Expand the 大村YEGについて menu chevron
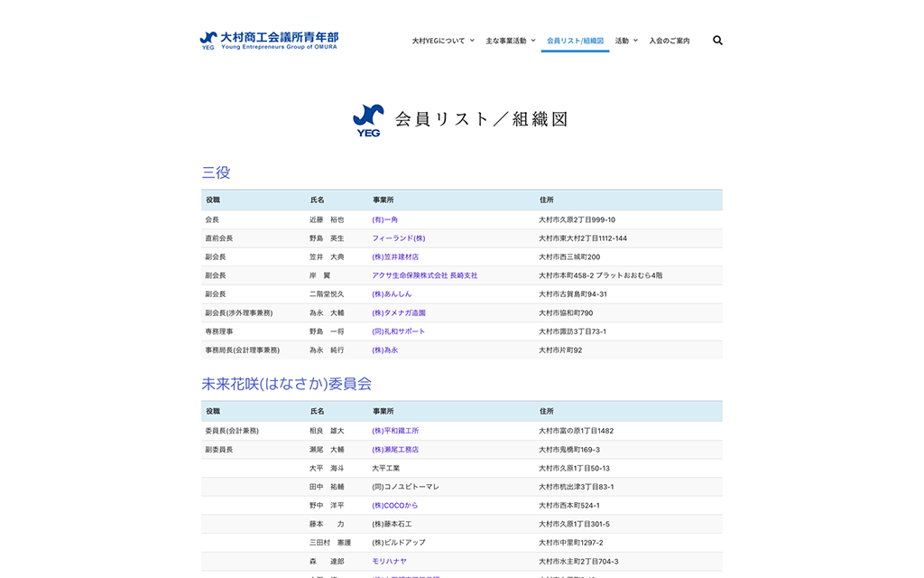The width and height of the screenshot is (924, 578). point(472,41)
